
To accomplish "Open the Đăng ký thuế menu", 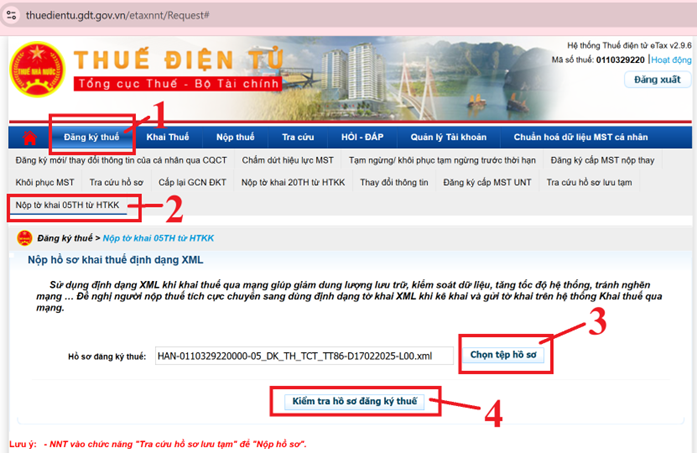I will tap(92, 137).
